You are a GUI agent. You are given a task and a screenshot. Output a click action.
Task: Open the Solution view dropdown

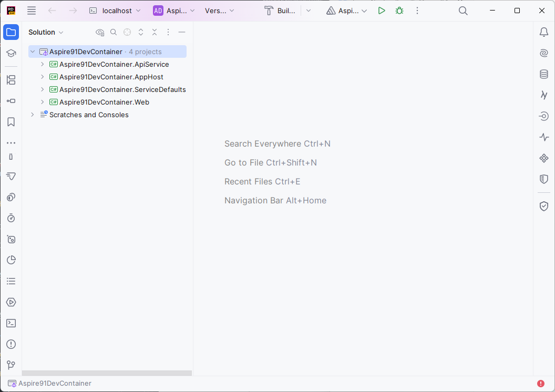coord(46,32)
